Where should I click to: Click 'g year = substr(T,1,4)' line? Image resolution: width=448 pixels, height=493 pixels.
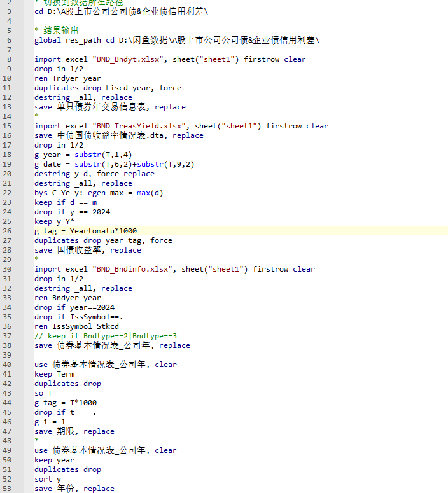pyautogui.click(x=83, y=155)
